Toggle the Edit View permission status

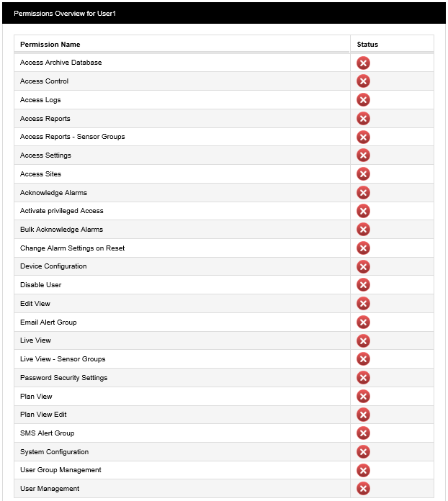tap(364, 304)
